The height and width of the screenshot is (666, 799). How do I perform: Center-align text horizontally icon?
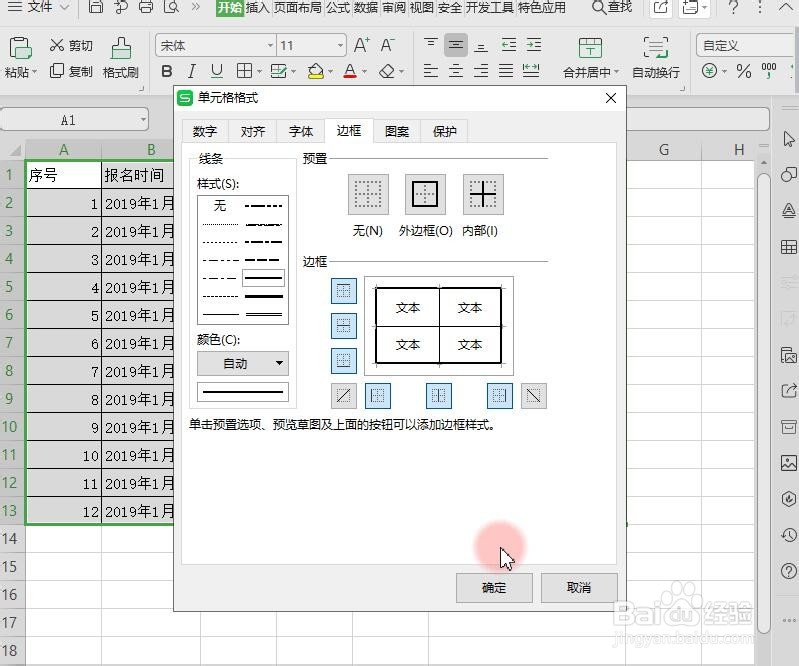456,71
